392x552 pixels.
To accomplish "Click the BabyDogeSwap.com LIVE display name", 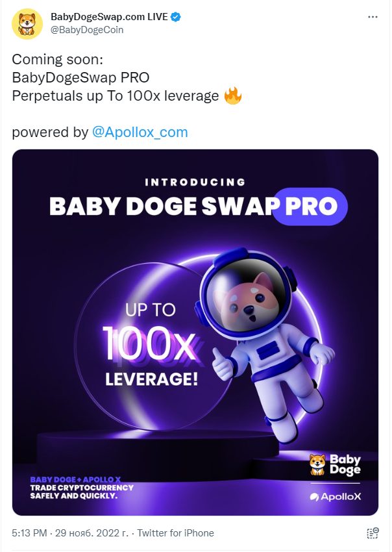I will point(109,16).
